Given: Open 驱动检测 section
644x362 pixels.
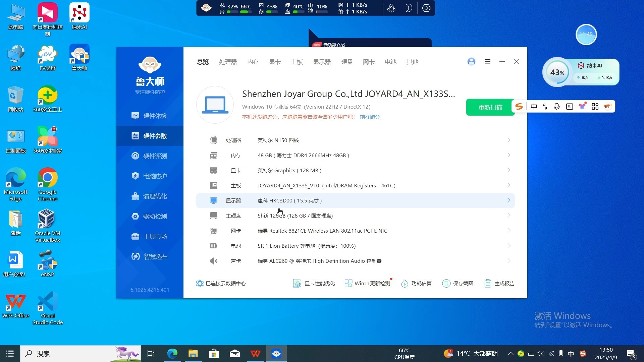Looking at the screenshot, I should click(x=150, y=216).
